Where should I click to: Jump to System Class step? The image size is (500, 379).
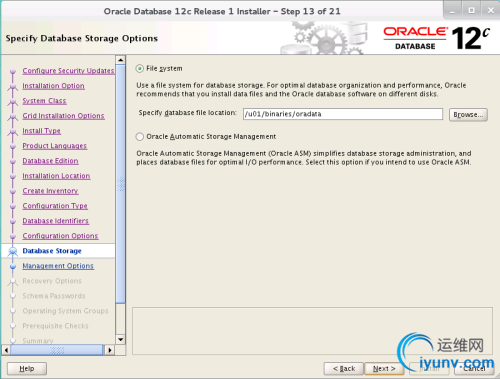tap(44, 101)
